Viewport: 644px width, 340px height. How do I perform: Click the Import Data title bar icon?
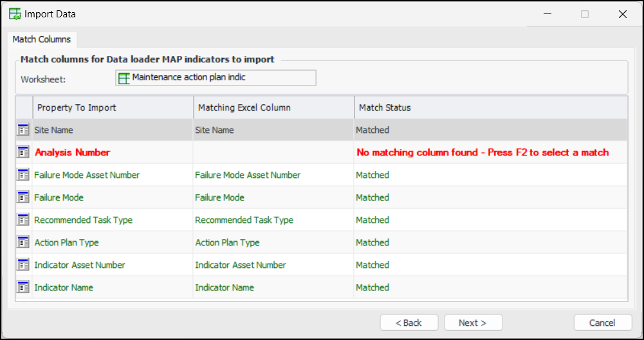pos(15,13)
